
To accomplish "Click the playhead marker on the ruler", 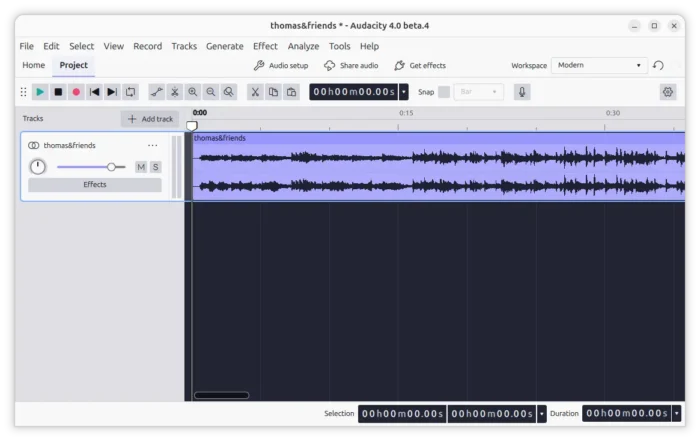I will click(192, 126).
